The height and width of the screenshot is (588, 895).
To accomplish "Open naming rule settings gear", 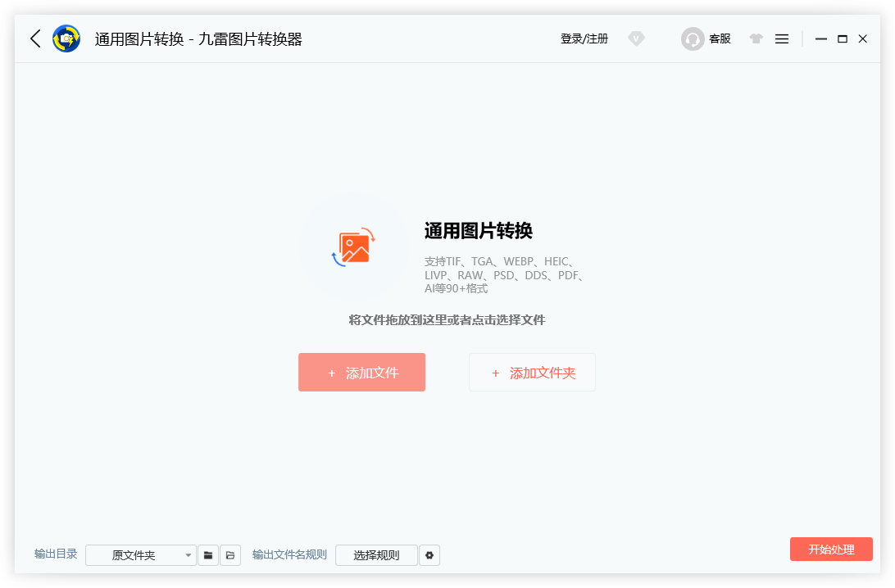I will click(429, 555).
